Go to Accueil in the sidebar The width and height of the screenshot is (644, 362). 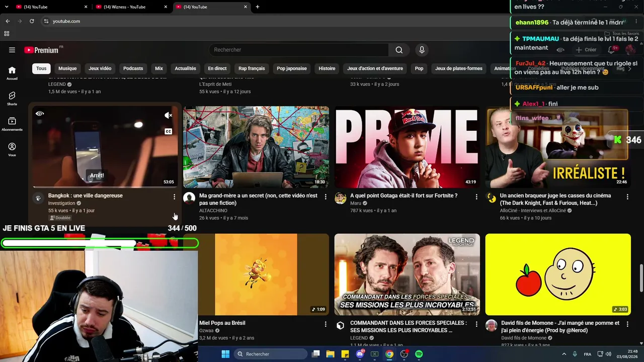pos(12,73)
